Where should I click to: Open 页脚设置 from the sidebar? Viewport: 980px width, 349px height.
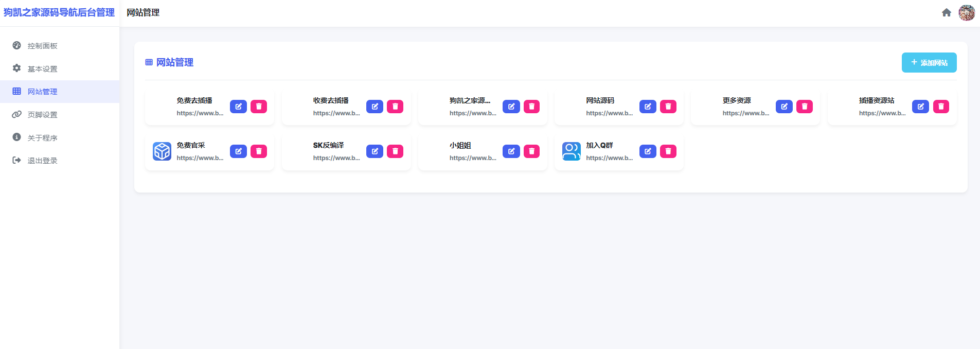coord(42,115)
